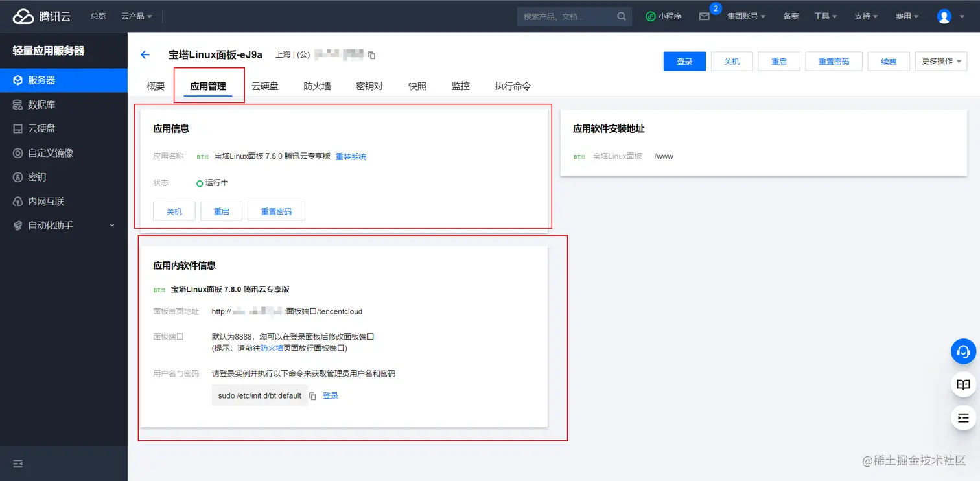Switch to 密钥对 tab
The width and height of the screenshot is (980, 481).
(369, 86)
